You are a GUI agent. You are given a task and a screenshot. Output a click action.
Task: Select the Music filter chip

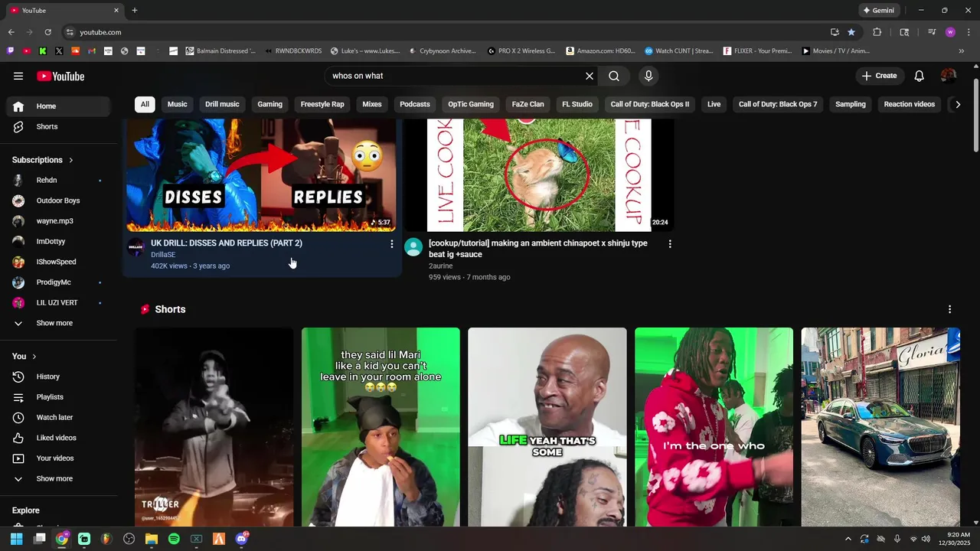tap(178, 104)
